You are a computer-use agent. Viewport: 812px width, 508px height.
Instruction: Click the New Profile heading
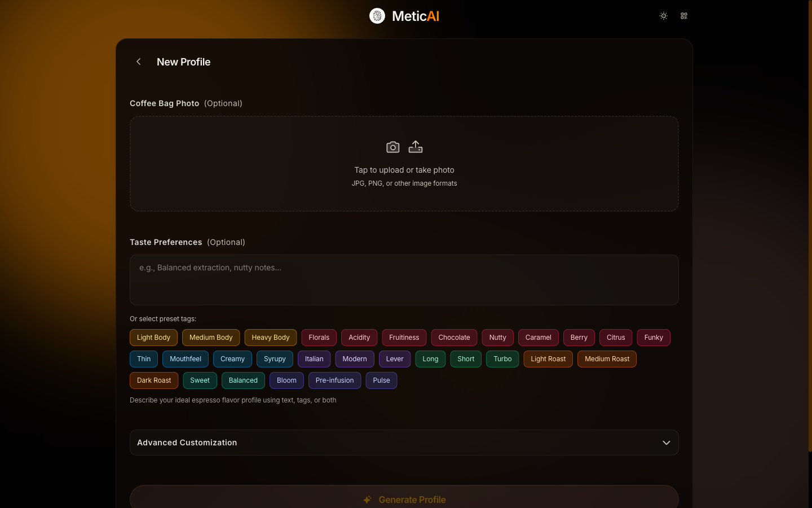(x=183, y=62)
